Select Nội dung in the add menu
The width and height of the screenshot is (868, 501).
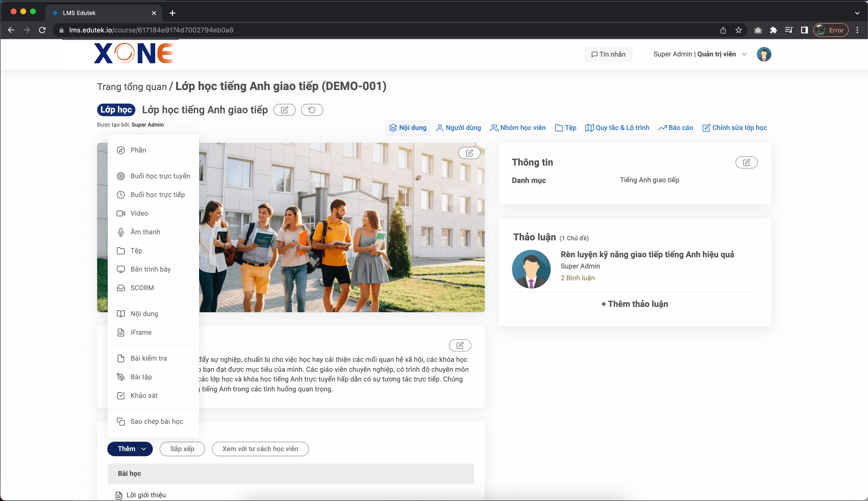pos(153,313)
